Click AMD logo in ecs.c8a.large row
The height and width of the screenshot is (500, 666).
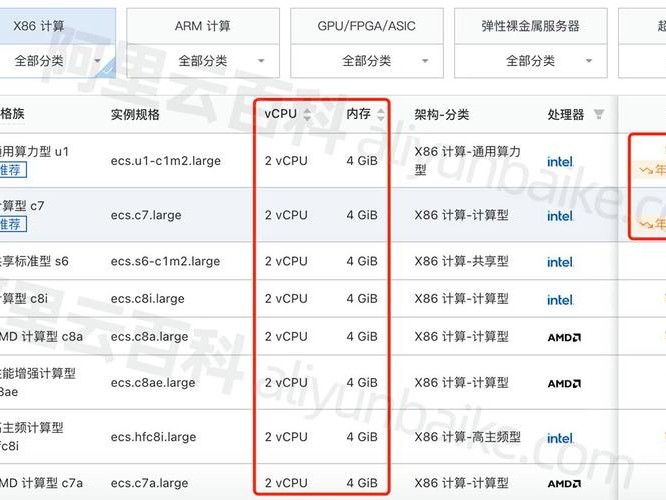click(564, 337)
